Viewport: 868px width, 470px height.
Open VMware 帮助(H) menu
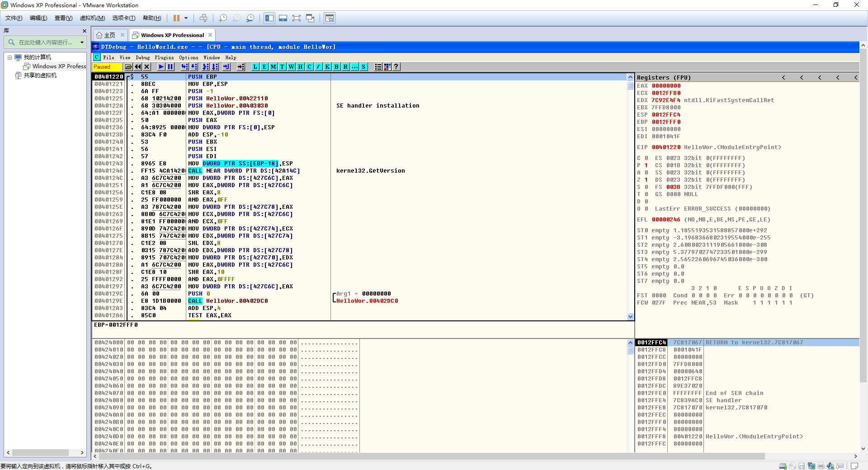click(152, 18)
